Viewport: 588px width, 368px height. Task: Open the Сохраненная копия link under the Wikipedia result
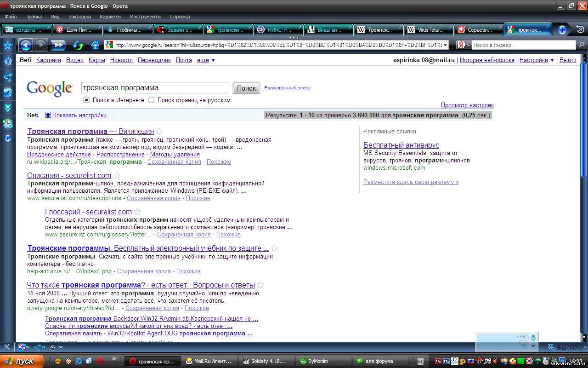[x=174, y=162]
